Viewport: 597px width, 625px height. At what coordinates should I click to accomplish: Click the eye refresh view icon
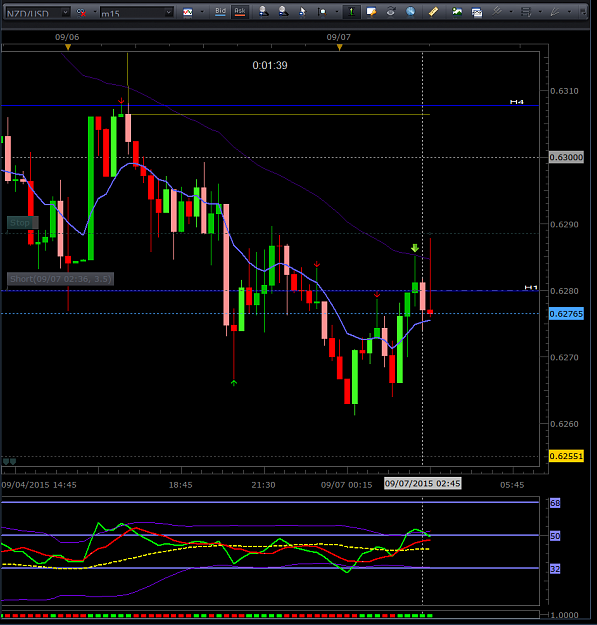click(x=391, y=12)
